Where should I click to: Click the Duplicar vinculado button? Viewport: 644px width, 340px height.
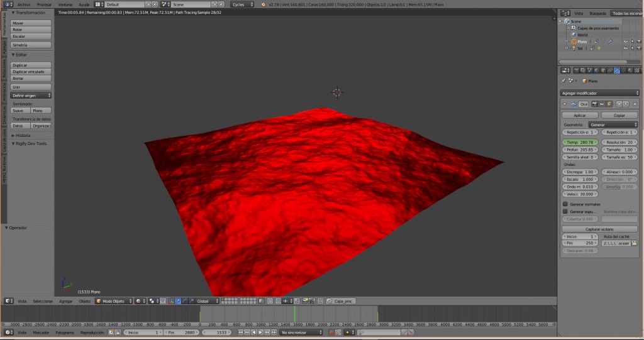click(x=31, y=72)
